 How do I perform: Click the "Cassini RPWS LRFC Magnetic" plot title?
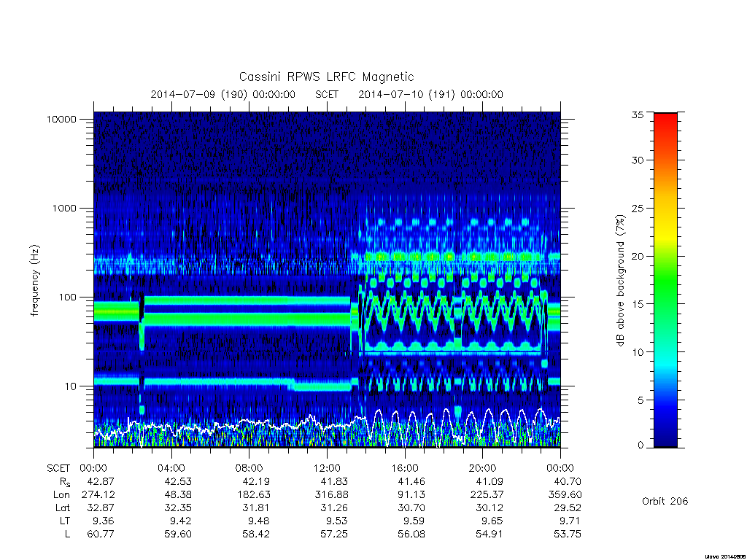[326, 77]
